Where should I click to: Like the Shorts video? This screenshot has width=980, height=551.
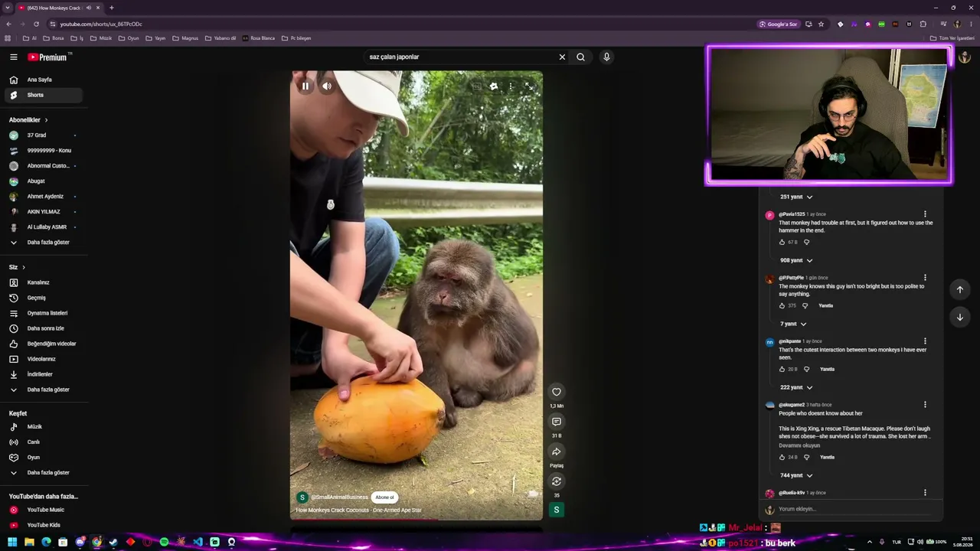coord(557,392)
